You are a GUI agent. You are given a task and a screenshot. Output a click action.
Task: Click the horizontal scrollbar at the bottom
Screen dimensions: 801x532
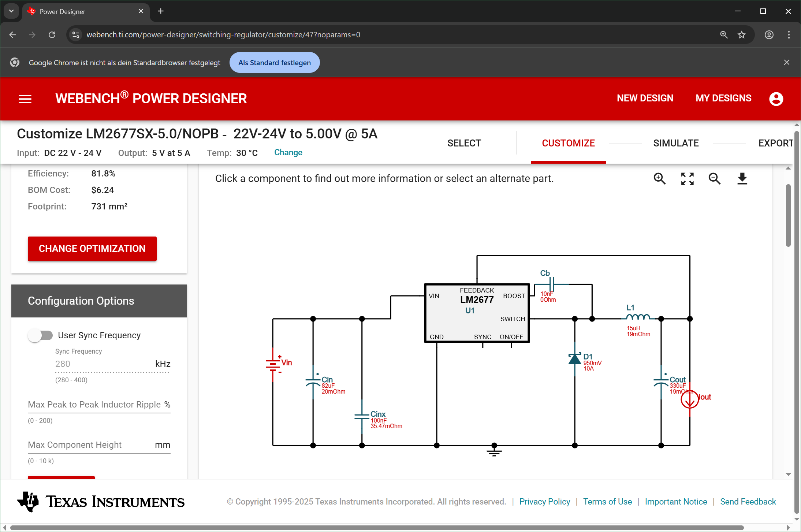377,528
